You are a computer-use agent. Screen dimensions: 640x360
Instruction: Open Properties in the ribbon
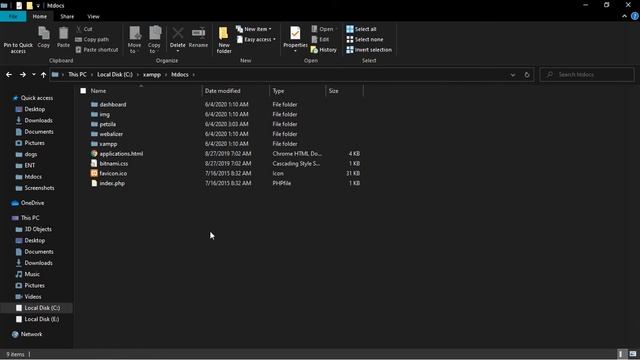pyautogui.click(x=295, y=39)
